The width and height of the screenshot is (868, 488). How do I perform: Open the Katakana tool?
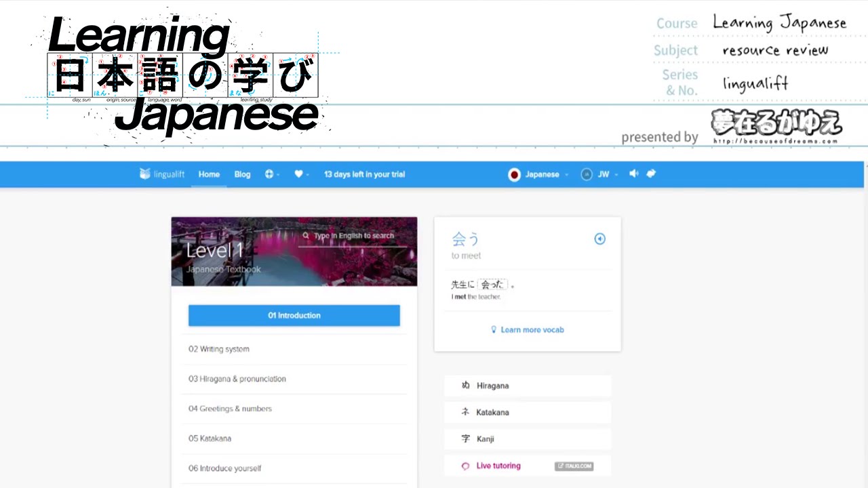click(x=528, y=412)
